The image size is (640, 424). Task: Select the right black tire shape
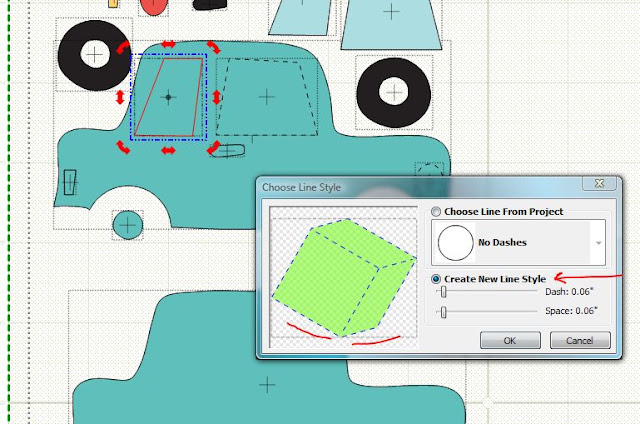click(x=394, y=93)
